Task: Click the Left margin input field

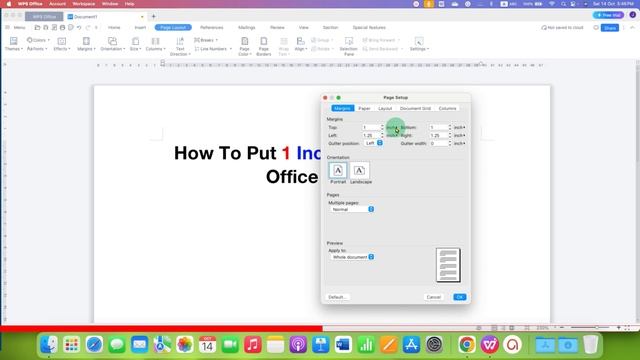Action: coord(371,136)
